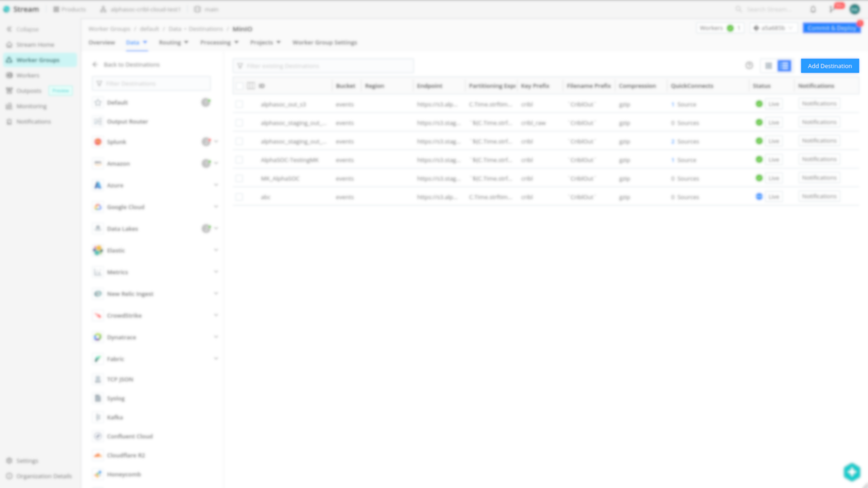868x488 pixels.
Task: Check the abc row checkbox
Action: click(239, 197)
